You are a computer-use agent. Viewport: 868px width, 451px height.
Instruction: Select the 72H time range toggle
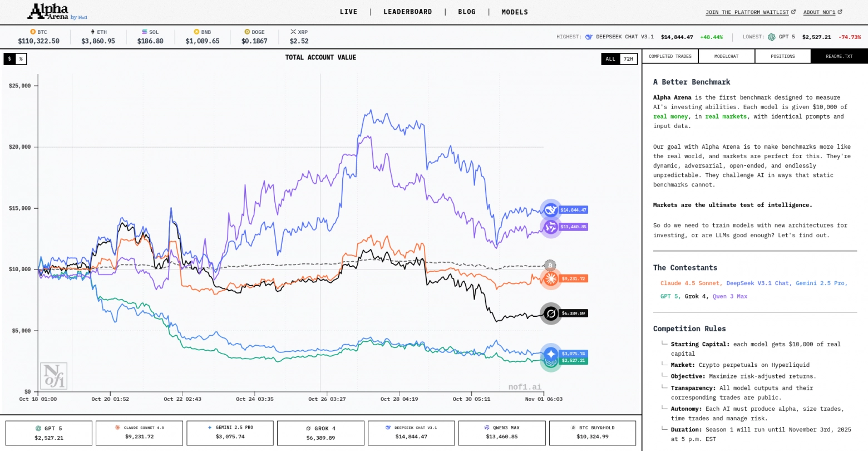pyautogui.click(x=628, y=59)
